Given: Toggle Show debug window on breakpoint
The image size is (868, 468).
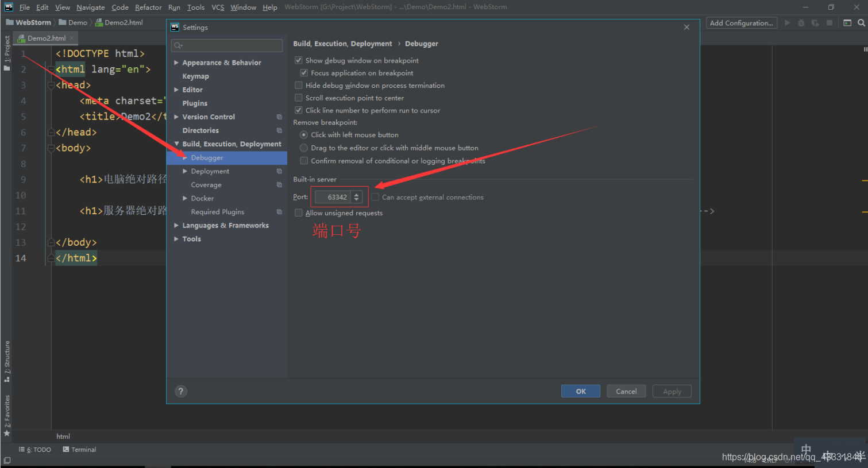Looking at the screenshot, I should (x=299, y=60).
